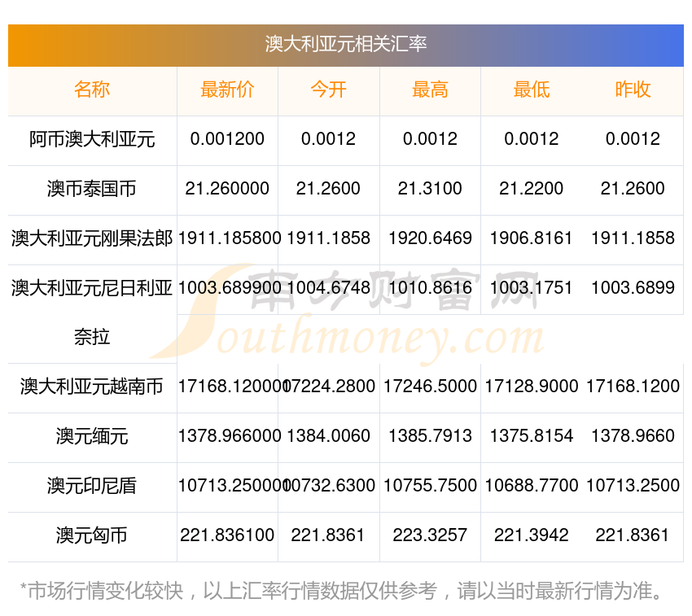692x616 pixels.
Task: Click the value 1003.1751
Action: (x=532, y=288)
